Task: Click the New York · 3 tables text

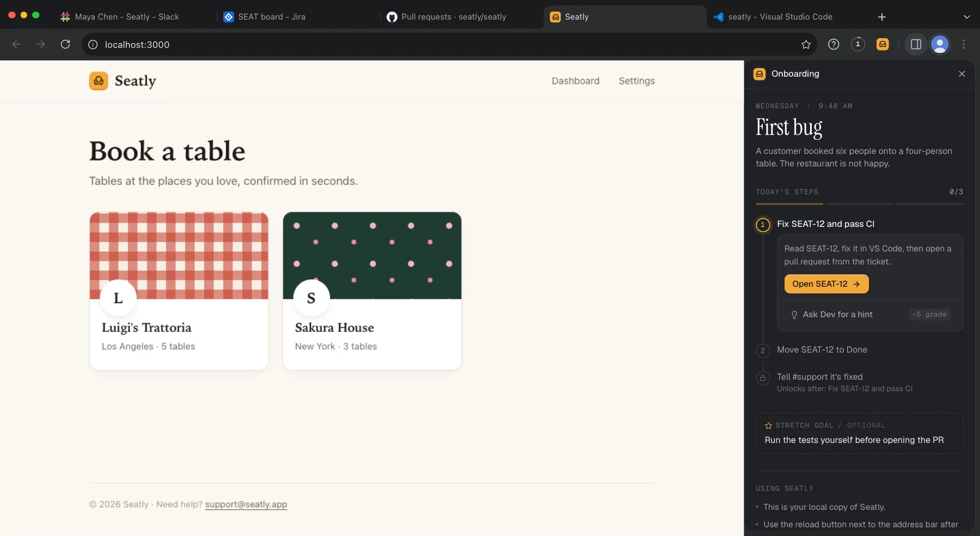Action: 336,347
